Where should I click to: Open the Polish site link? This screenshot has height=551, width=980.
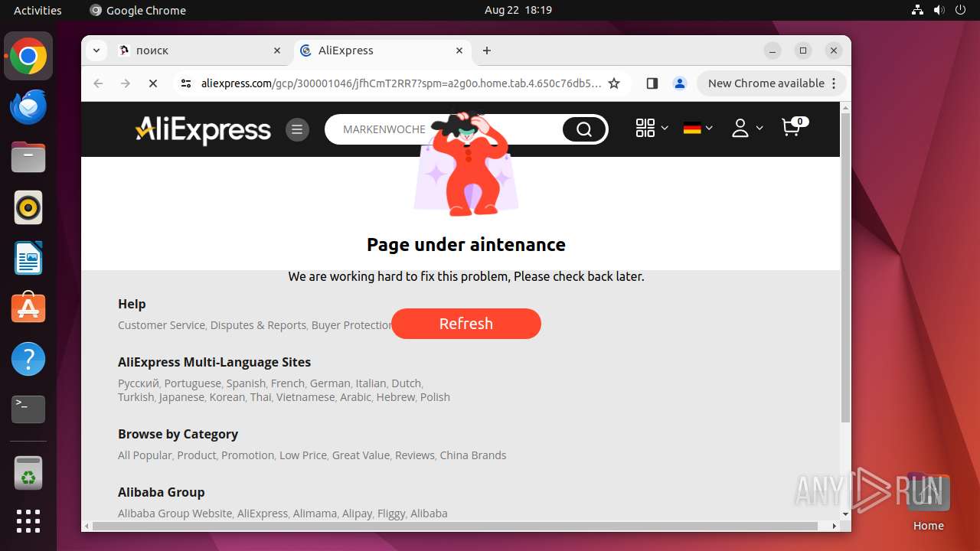435,397
